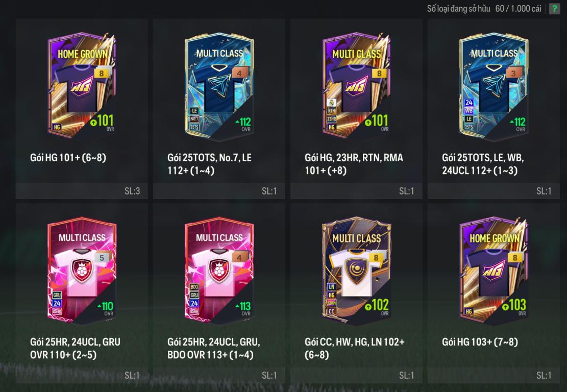This screenshot has width=567, height=392.
Task: Click the green question mark help icon
Action: pos(554,9)
